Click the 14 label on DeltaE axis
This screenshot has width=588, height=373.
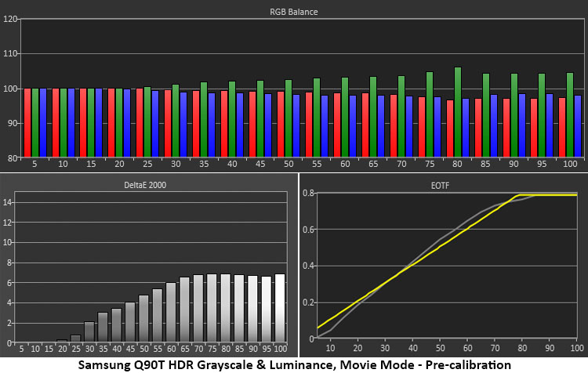pos(9,201)
